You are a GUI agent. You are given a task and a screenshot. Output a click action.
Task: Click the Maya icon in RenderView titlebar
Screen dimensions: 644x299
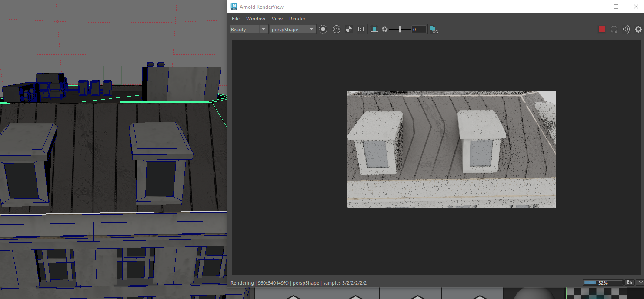point(234,7)
